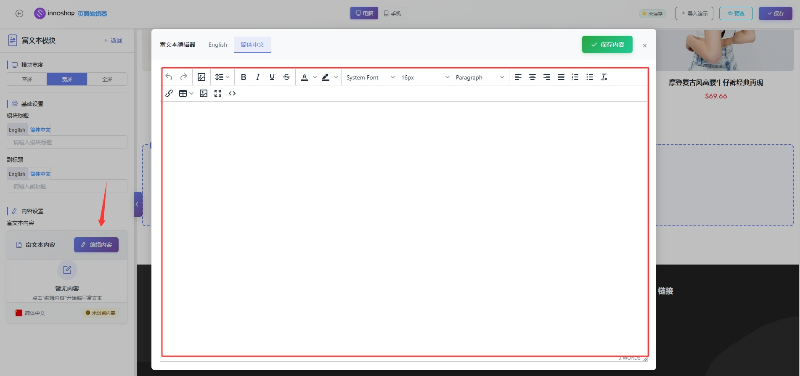Insert a hyperlink using the link icon
This screenshot has height=376, width=800.
169,93
